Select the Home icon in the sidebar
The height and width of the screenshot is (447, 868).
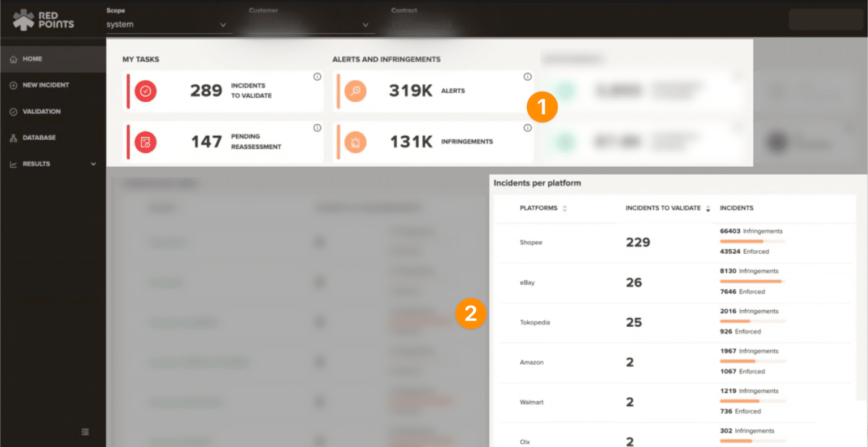point(12,59)
